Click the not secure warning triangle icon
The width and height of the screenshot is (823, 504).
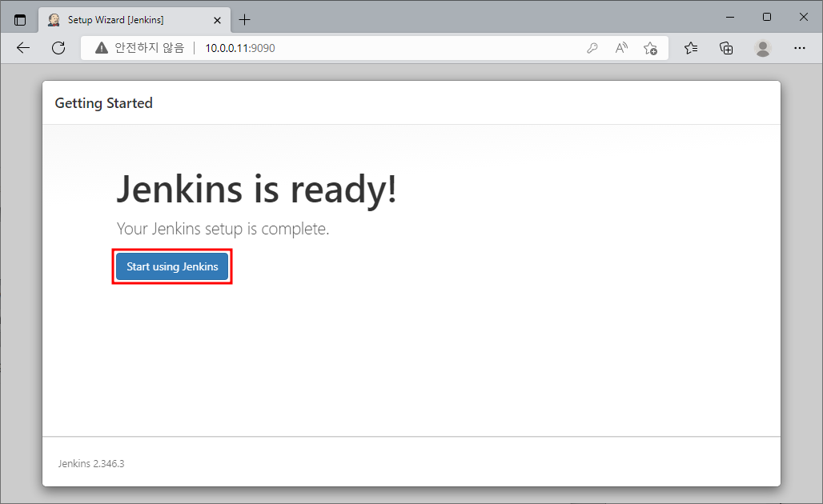click(102, 48)
